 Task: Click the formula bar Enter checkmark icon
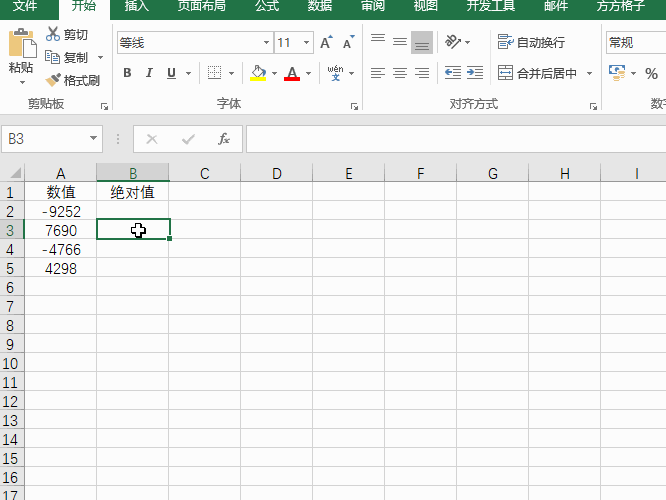pyautogui.click(x=188, y=139)
